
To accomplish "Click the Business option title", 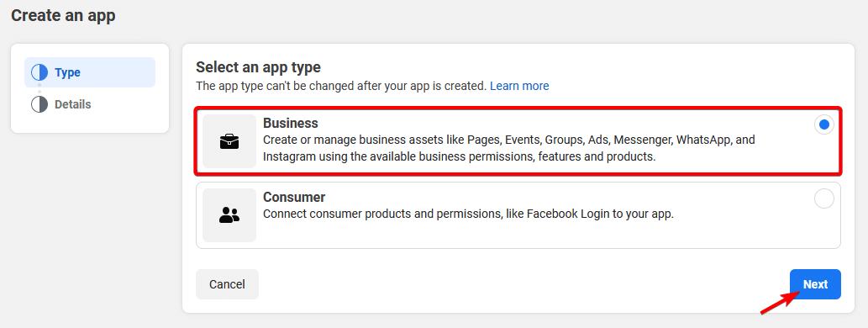I will [291, 123].
